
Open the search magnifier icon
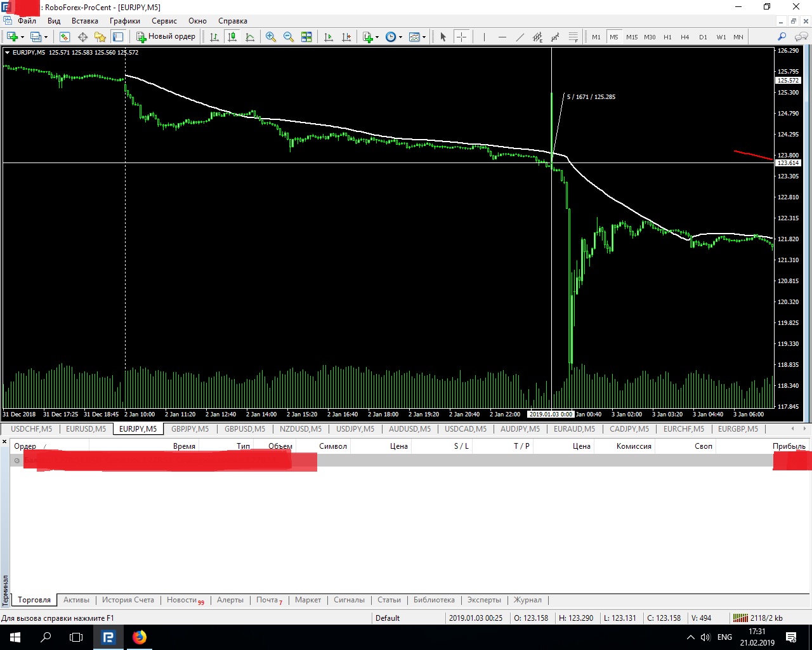pyautogui.click(x=782, y=37)
